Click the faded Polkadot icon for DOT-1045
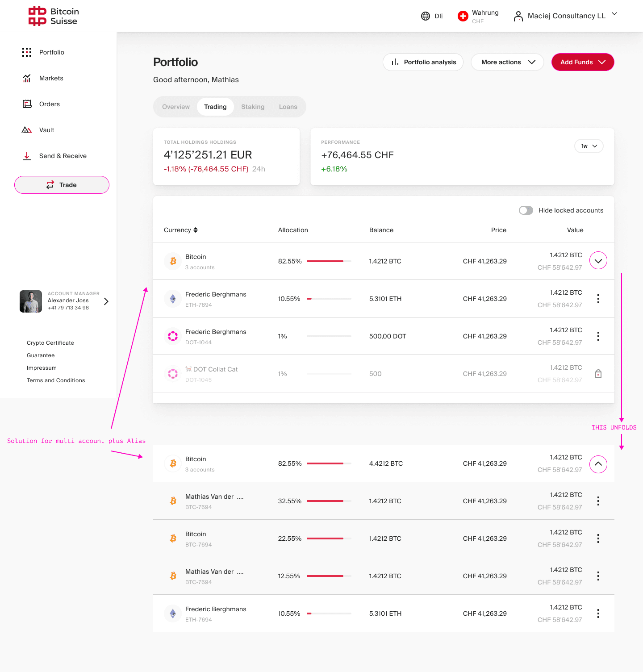643x672 pixels. coord(173,374)
